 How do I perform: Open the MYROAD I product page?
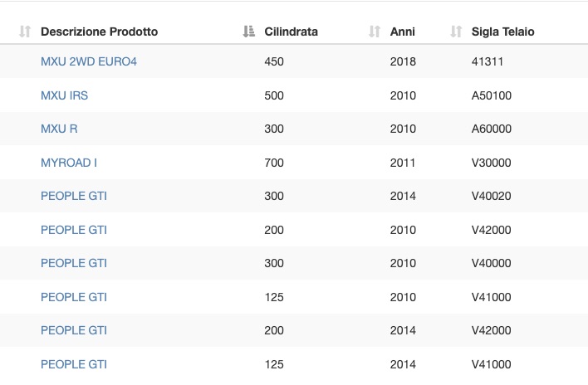(x=69, y=163)
